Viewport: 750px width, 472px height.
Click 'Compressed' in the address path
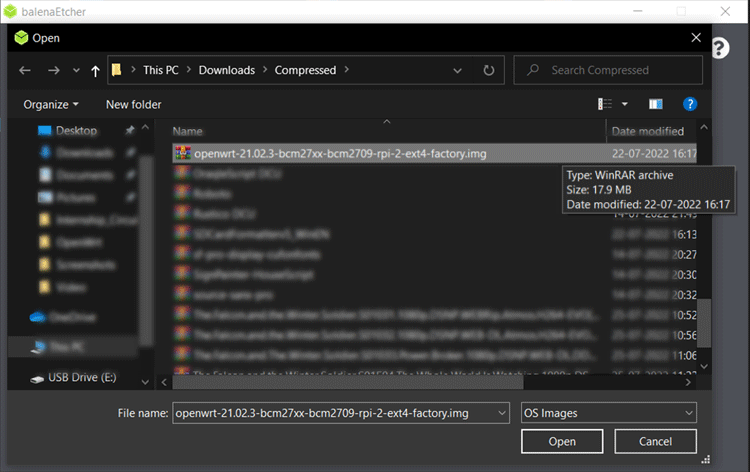[305, 70]
